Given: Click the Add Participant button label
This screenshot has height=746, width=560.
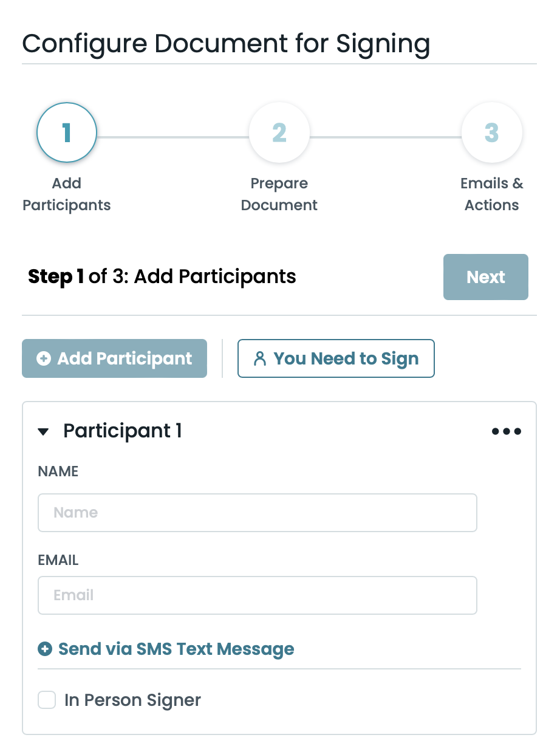Looking at the screenshot, I should pyautogui.click(x=125, y=359).
